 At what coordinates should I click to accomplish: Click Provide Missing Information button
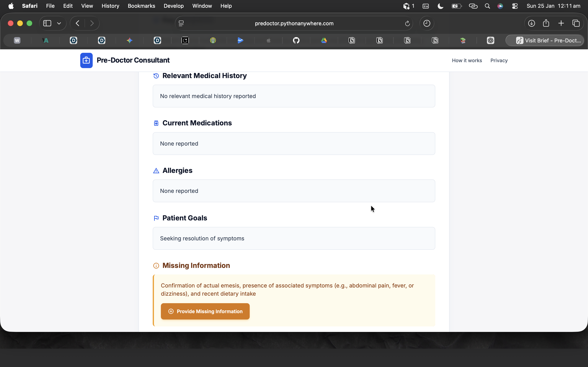[x=205, y=311]
